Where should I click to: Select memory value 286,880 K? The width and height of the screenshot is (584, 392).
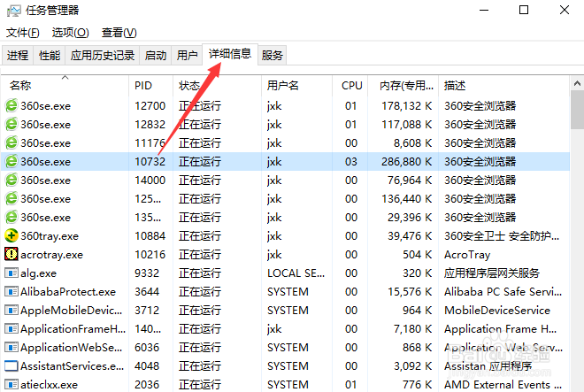point(407,162)
